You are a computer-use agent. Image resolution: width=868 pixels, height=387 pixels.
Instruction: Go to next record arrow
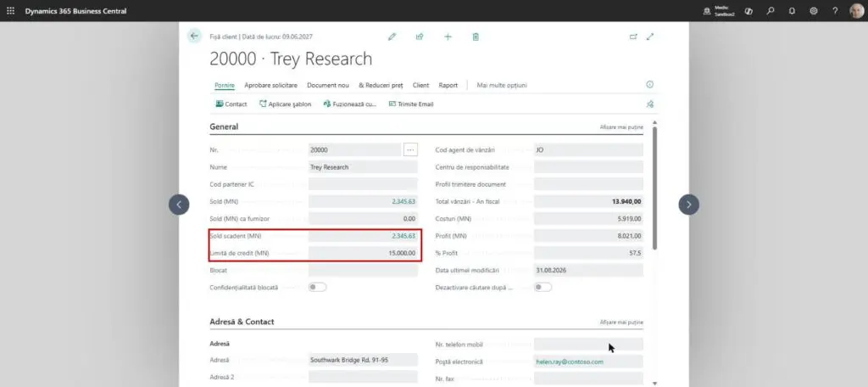point(688,205)
